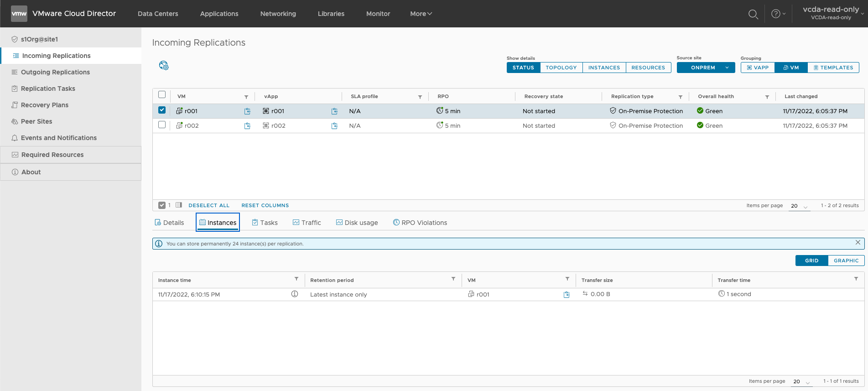Open the More menu in top navigation
Viewport: 868px width, 391px height.
click(421, 14)
